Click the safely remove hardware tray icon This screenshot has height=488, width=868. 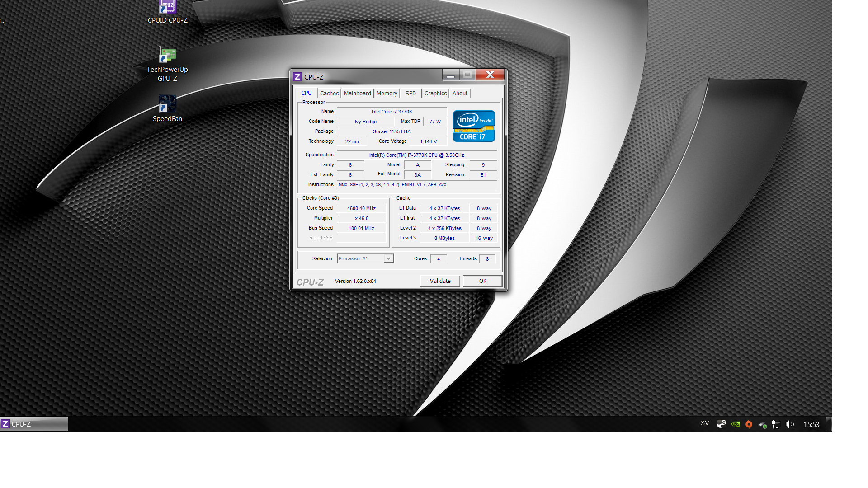763,425
